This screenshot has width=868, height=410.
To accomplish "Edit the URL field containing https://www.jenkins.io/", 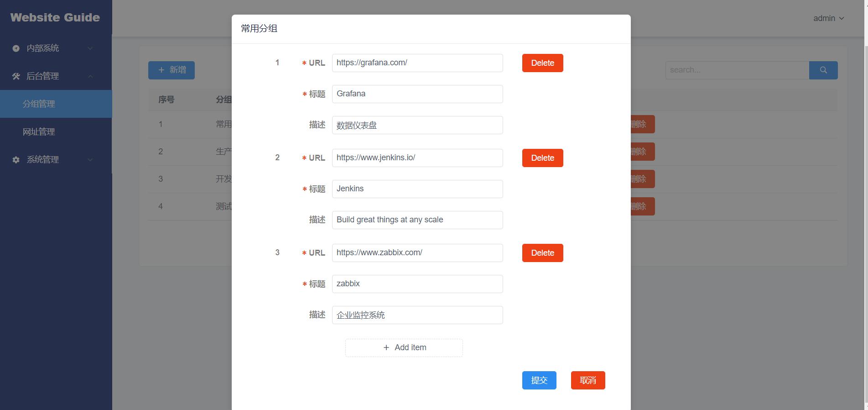I will (417, 158).
